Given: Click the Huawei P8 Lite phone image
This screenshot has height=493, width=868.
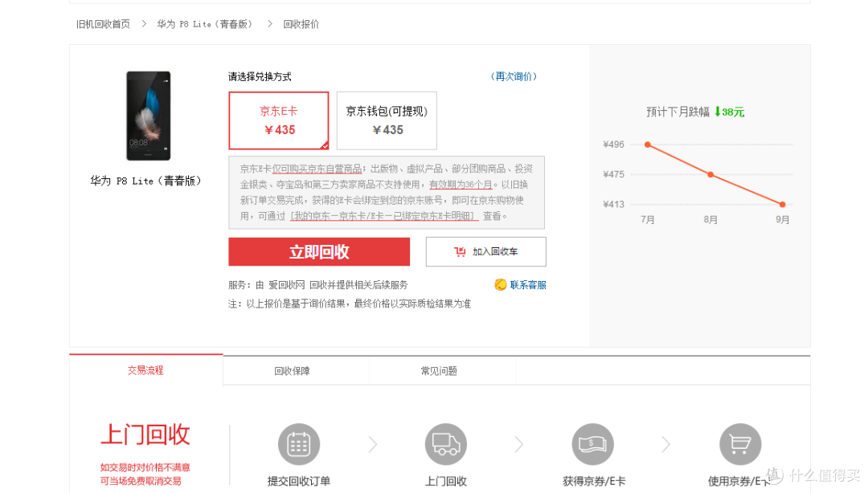Looking at the screenshot, I should pyautogui.click(x=149, y=116).
